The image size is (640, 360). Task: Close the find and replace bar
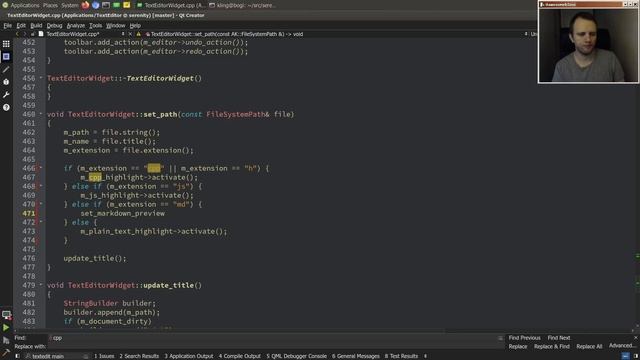click(636, 338)
